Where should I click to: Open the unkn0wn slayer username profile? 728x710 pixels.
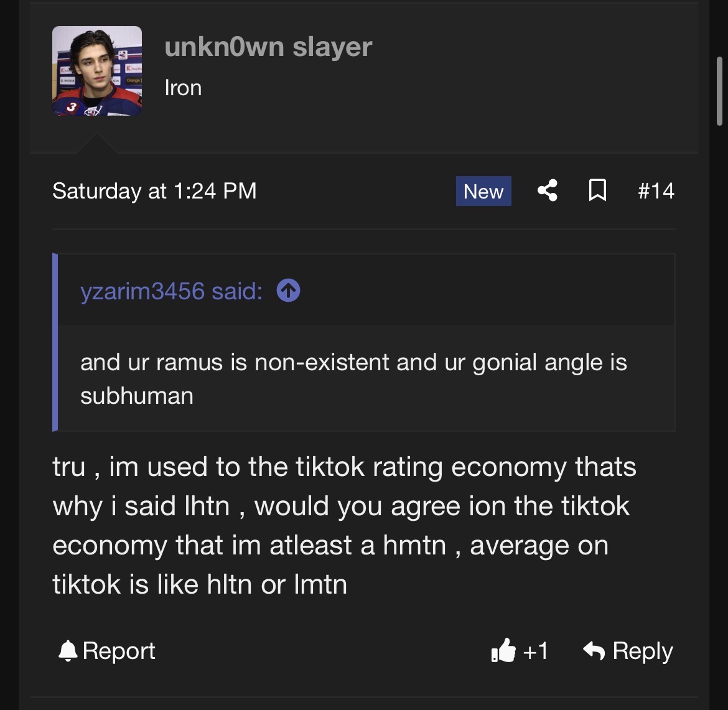(x=268, y=47)
